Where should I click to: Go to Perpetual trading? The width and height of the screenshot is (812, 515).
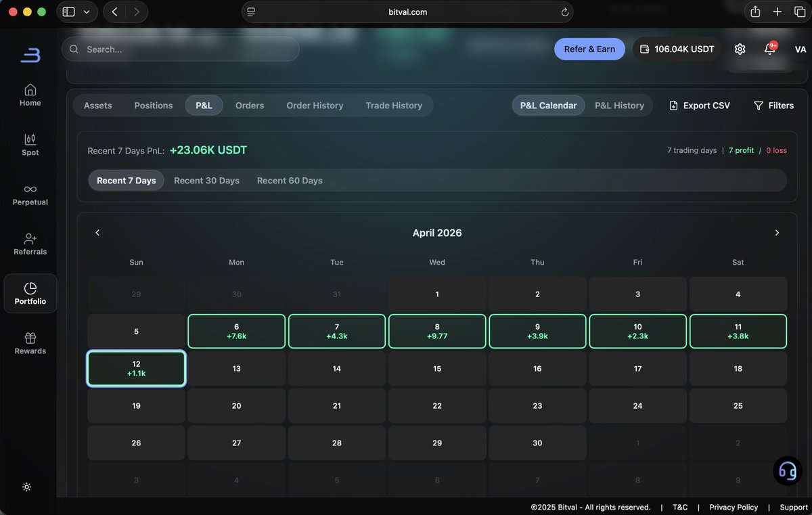tap(30, 194)
